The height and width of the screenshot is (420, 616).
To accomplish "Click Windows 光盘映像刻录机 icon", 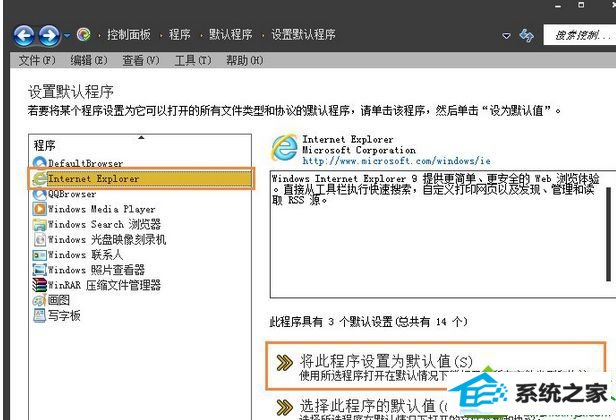I will tap(39, 239).
